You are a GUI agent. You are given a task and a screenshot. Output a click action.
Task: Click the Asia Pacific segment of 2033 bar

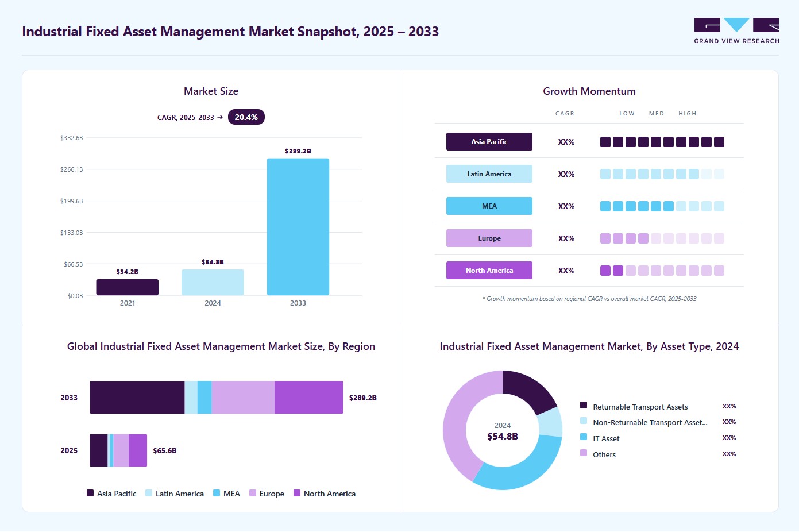point(137,398)
